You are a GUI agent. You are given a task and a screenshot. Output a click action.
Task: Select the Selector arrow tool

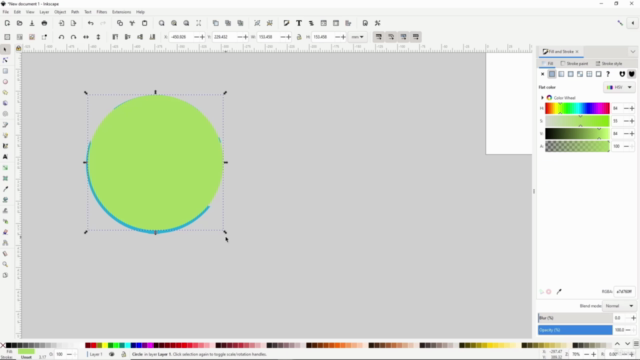point(5,49)
